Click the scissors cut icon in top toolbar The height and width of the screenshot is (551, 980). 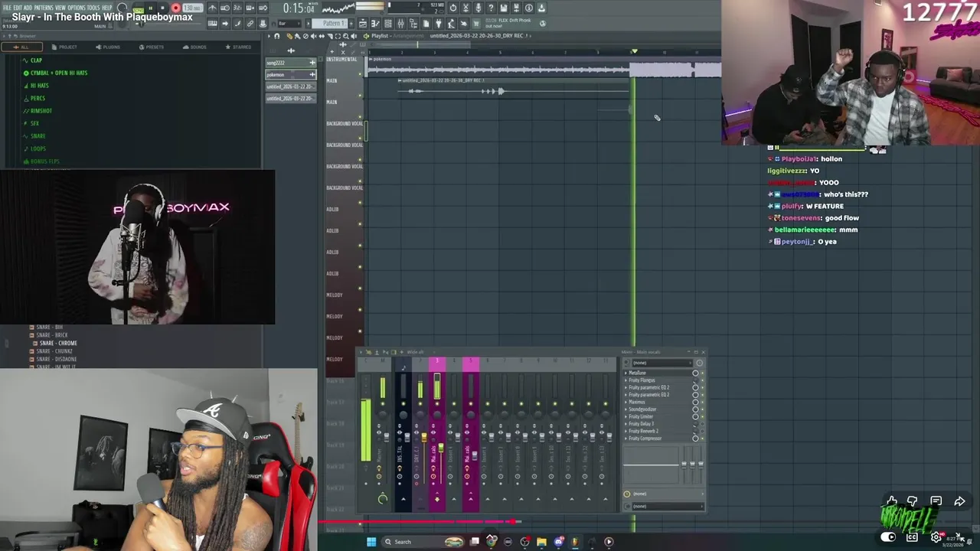(x=465, y=8)
